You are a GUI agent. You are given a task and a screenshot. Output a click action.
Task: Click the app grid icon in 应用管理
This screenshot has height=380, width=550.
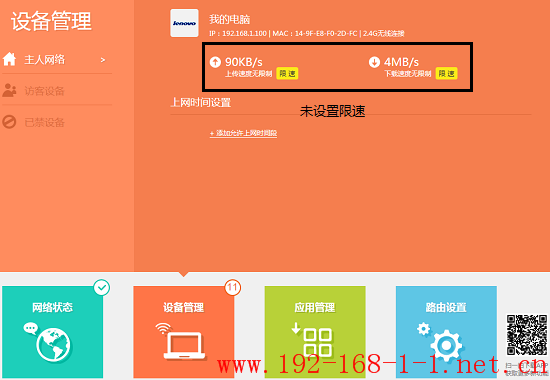[313, 339]
